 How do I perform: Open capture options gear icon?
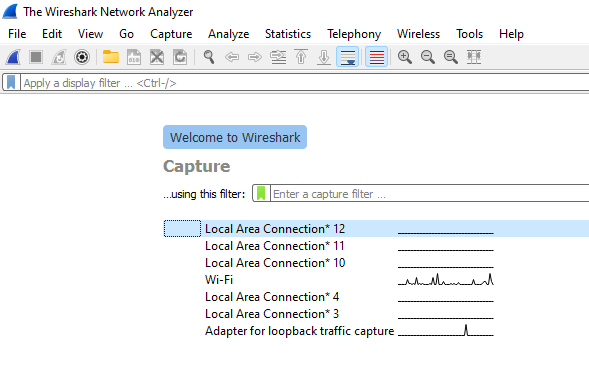(82, 57)
